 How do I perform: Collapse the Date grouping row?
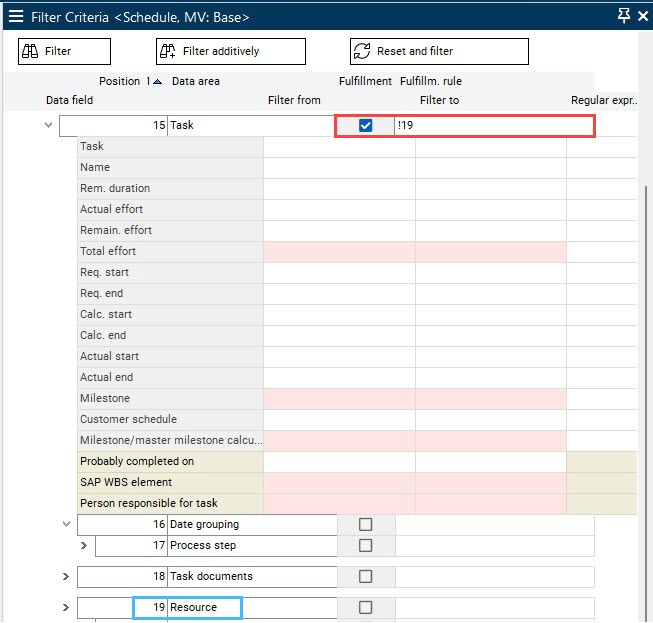[66, 524]
